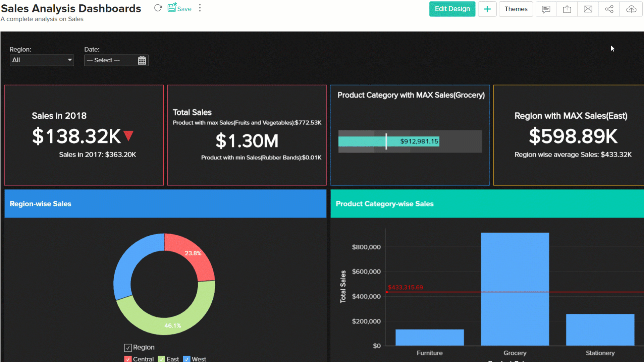Image resolution: width=644 pixels, height=362 pixels.
Task: Click the Grocery bar in chart
Action: [x=515, y=289]
